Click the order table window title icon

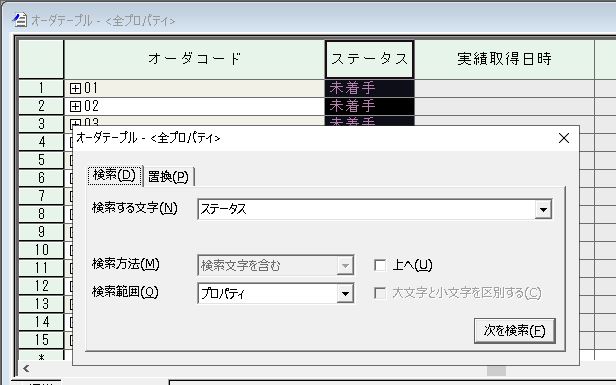pos(20,19)
